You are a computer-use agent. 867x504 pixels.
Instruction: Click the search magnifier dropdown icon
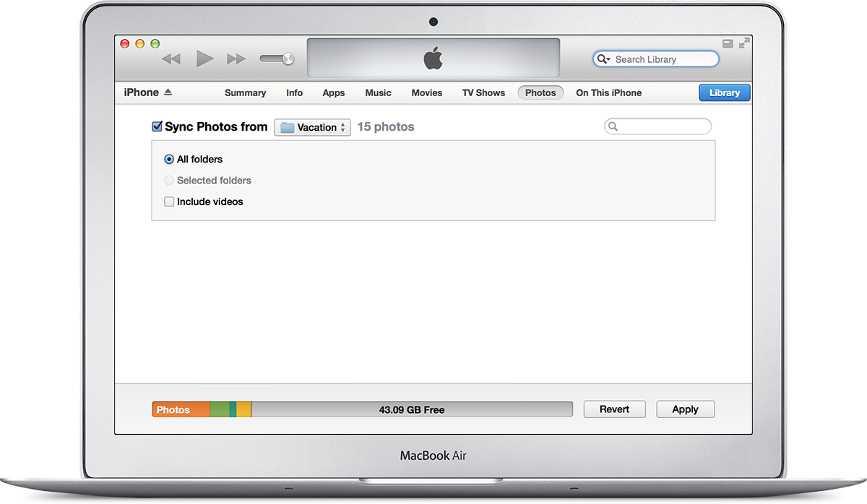[x=603, y=59]
